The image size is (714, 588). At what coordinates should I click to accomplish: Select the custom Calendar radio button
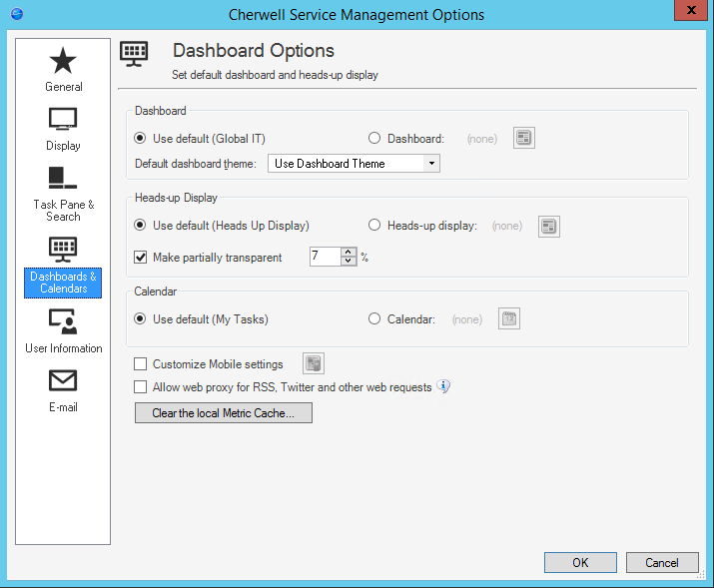point(375,319)
